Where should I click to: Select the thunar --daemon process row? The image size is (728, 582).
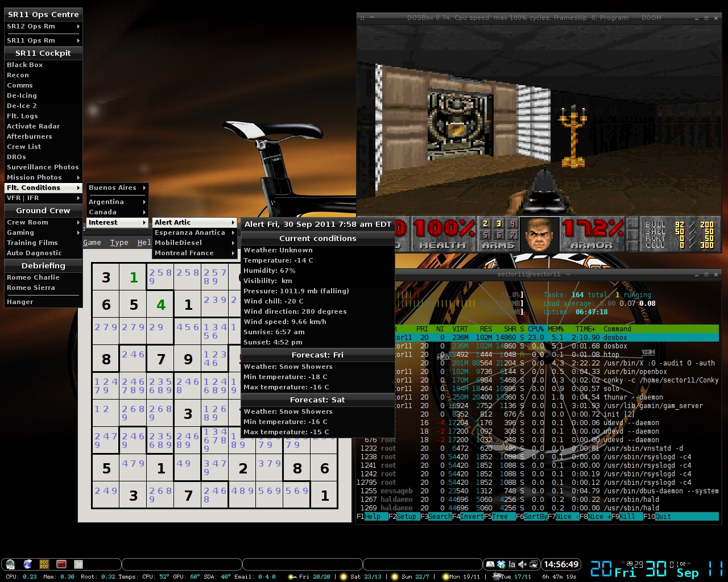click(x=557, y=397)
